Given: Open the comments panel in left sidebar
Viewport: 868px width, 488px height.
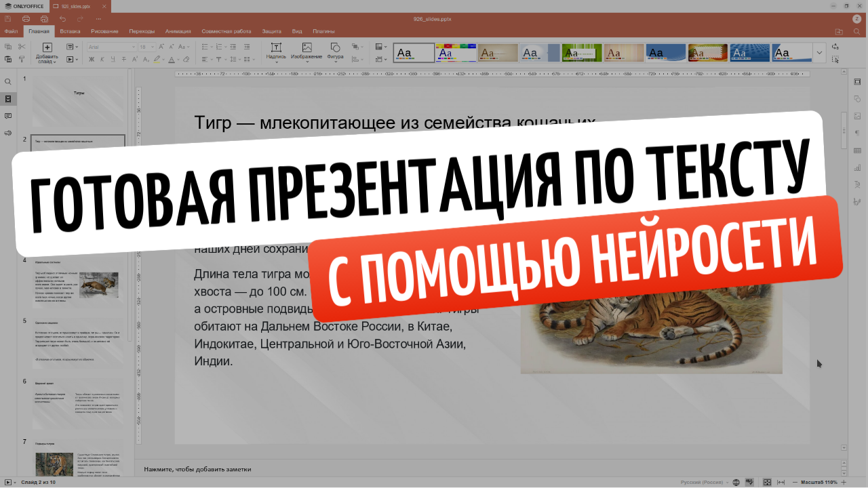Looking at the screenshot, I should [8, 116].
